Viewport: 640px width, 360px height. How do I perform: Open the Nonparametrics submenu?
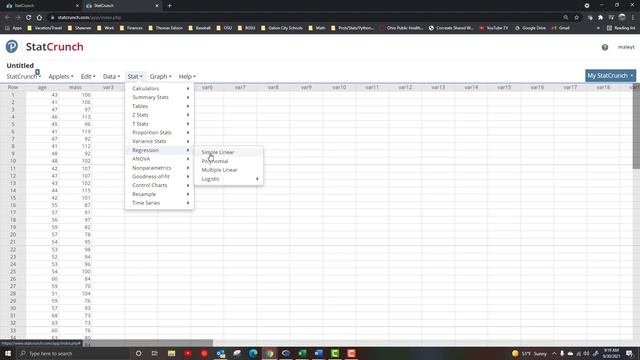(159, 168)
